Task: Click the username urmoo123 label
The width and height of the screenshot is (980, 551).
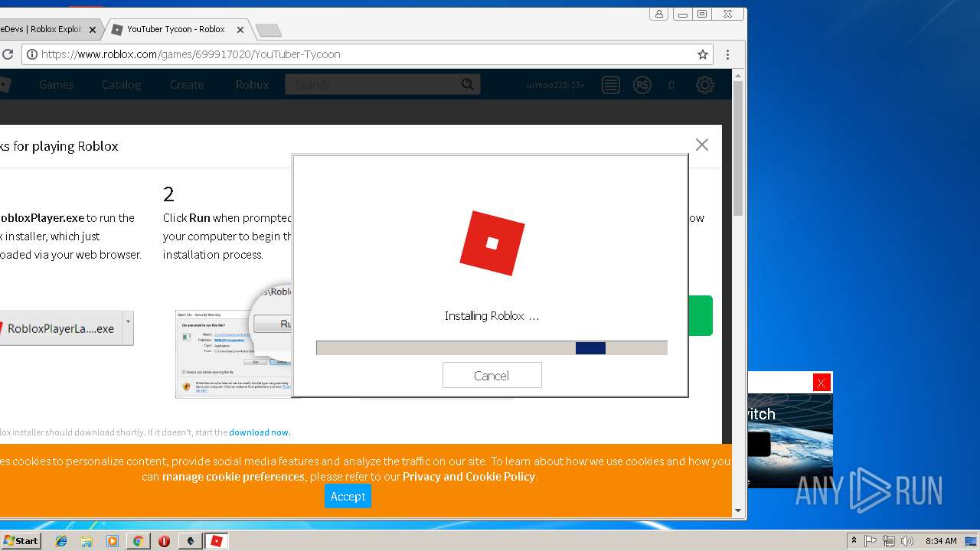Action: coord(556,85)
